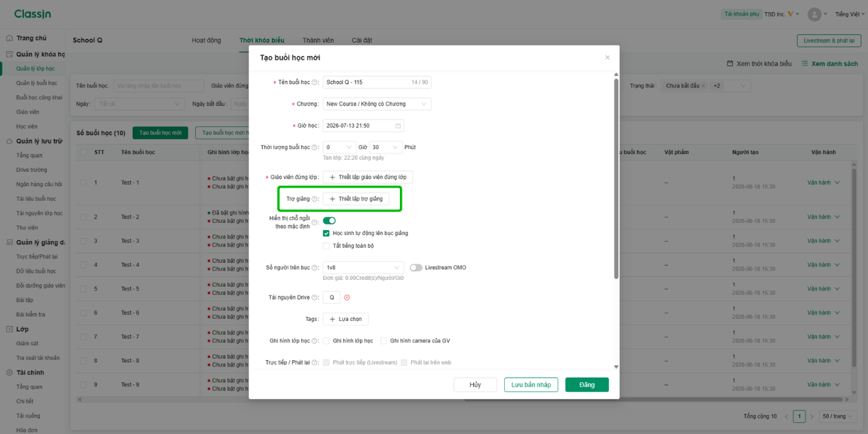Image resolution: width=868 pixels, height=434 pixels.
Task: Enable the Livestream OMO switch
Action: pos(416,268)
